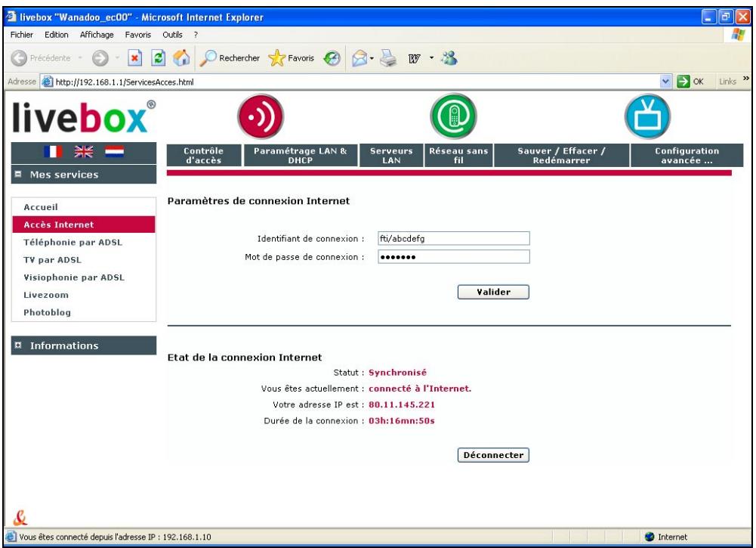Open Livezoom in the sidebar
The image size is (756, 548).
[x=46, y=295]
